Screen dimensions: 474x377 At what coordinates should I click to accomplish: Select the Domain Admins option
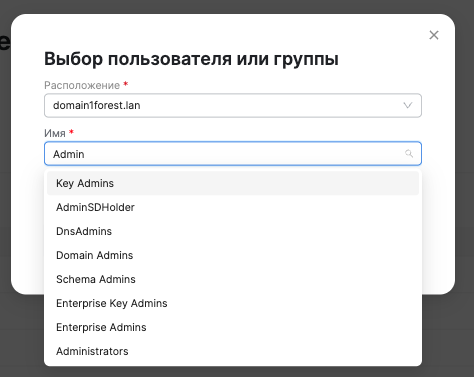[233, 255]
